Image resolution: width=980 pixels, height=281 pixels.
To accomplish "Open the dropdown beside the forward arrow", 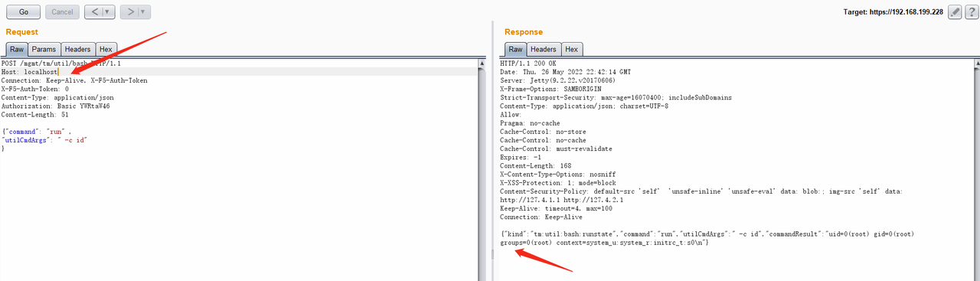I will [x=144, y=11].
